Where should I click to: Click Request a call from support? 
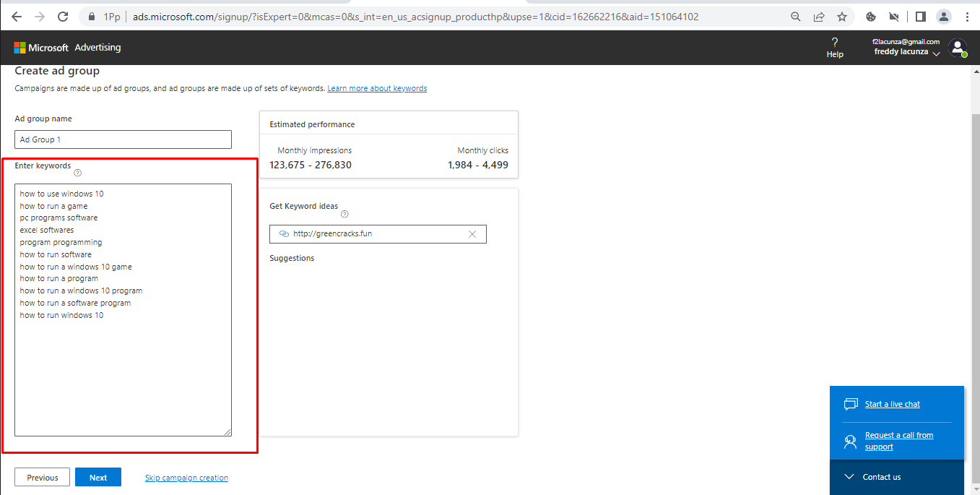click(x=899, y=441)
